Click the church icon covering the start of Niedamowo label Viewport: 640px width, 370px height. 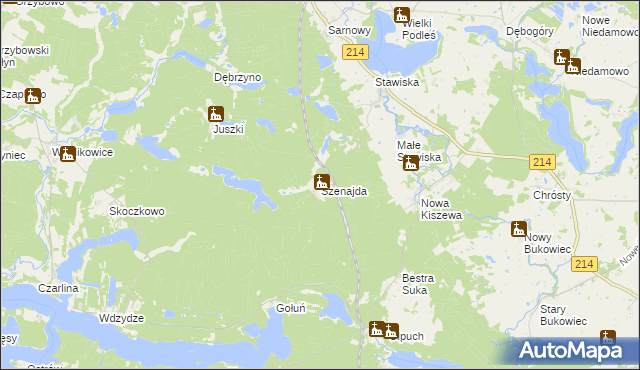coord(573,66)
